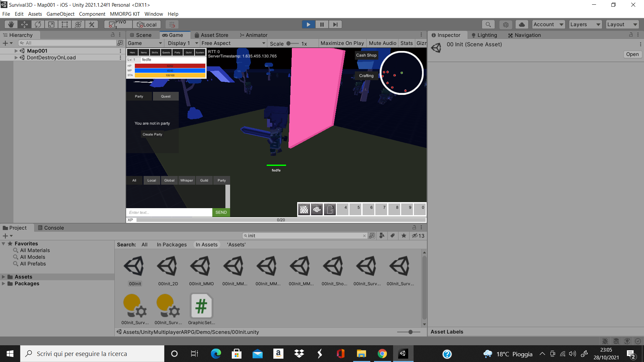Click the Open button in Inspector
The image size is (644, 362).
[x=632, y=54]
